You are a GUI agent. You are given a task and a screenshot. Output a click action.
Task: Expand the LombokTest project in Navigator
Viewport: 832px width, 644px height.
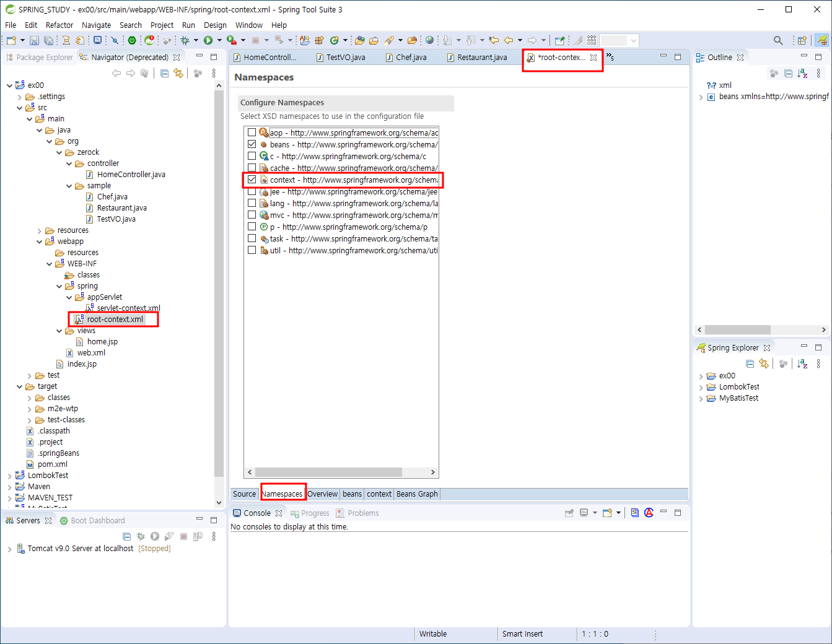coord(9,476)
